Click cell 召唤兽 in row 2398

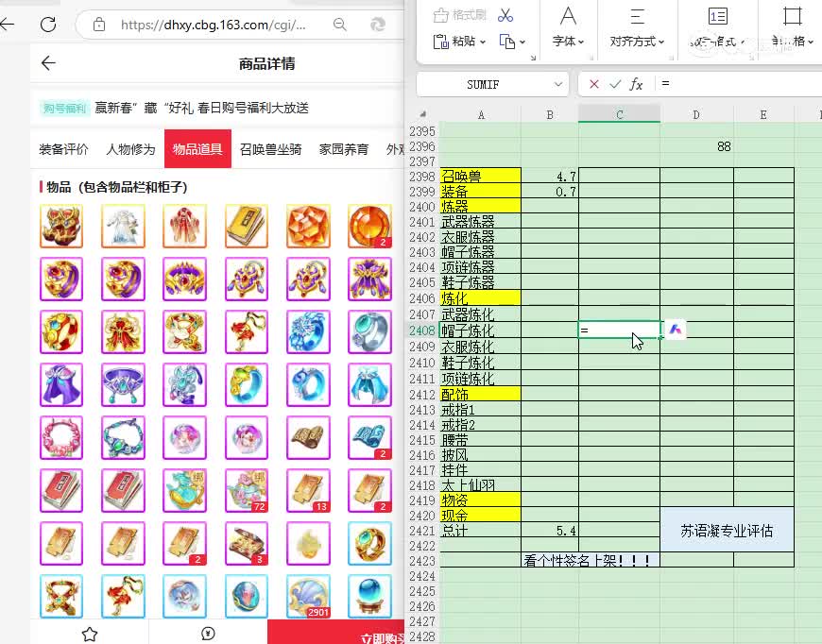coord(481,176)
